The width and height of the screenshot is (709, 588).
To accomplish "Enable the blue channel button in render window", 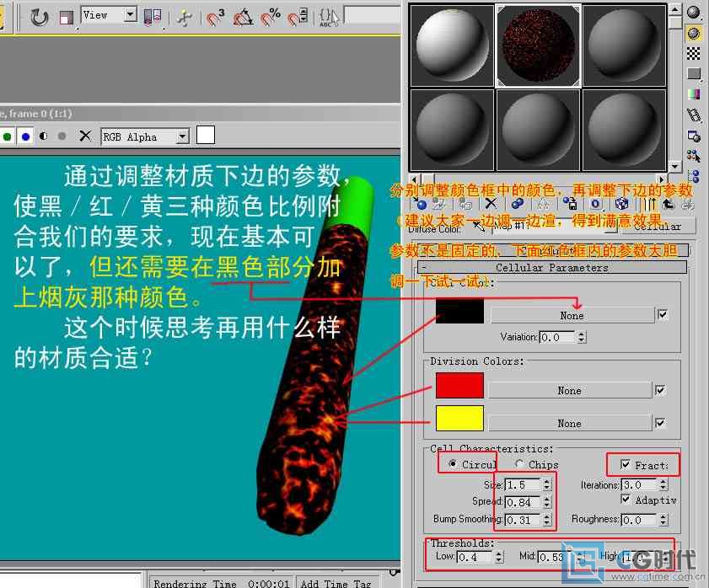I will pyautogui.click(x=26, y=136).
